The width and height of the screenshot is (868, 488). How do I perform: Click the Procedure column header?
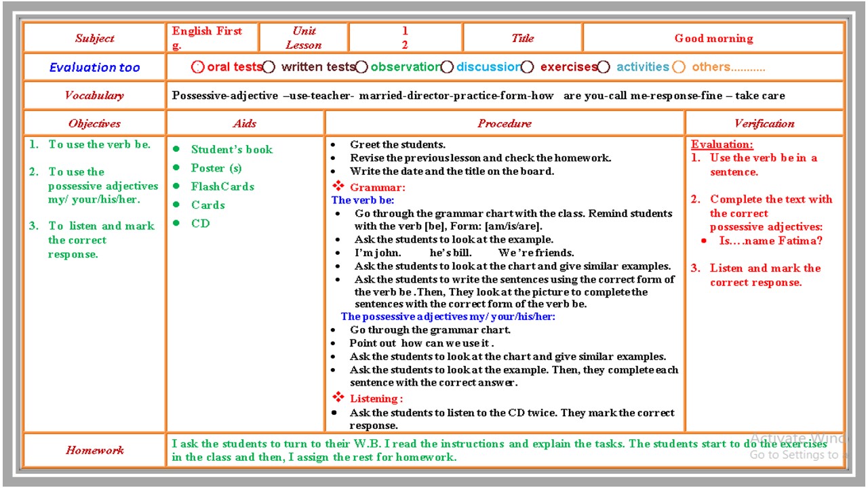click(505, 123)
